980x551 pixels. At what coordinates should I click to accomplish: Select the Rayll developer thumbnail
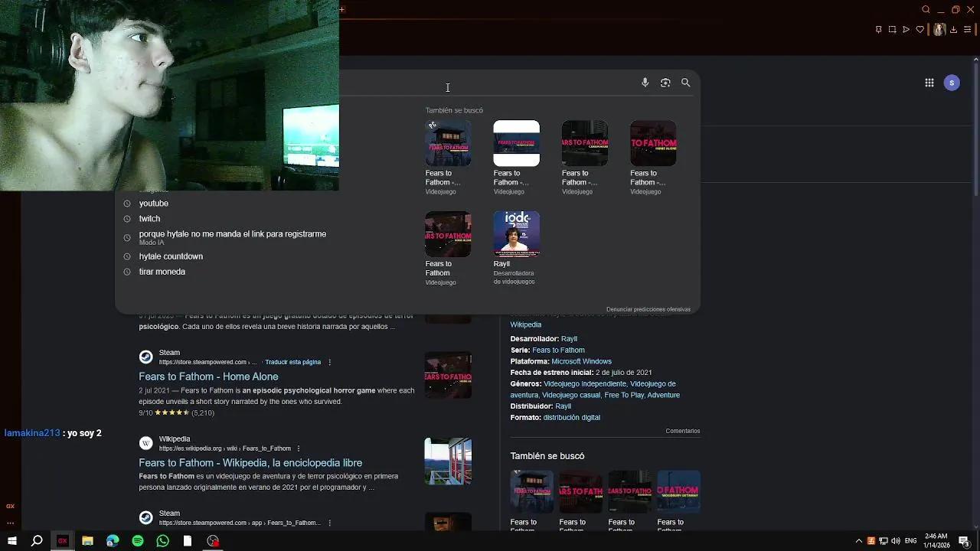[516, 234]
